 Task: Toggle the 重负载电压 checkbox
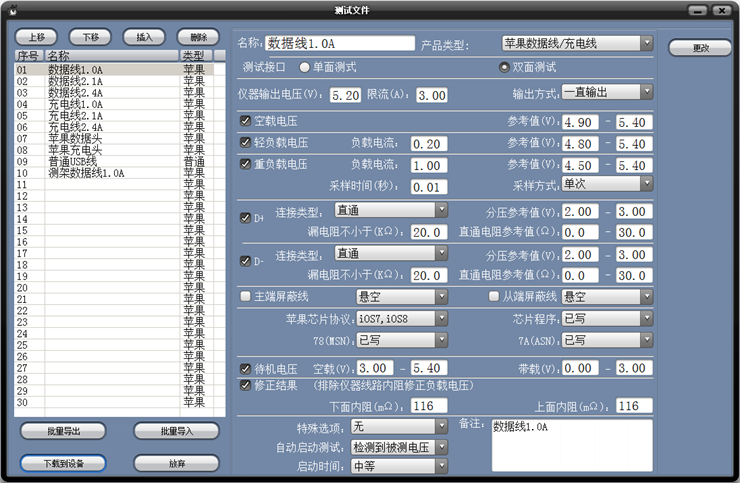[246, 164]
